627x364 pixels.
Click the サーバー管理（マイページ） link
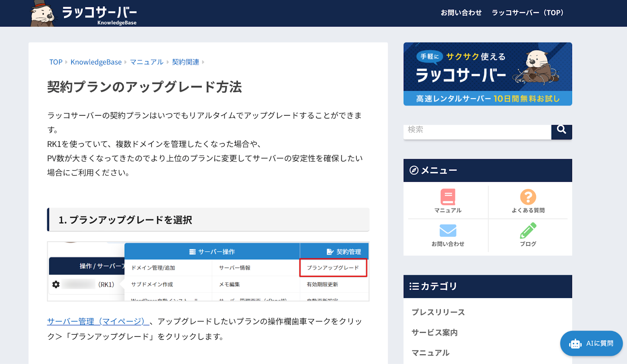click(98, 322)
